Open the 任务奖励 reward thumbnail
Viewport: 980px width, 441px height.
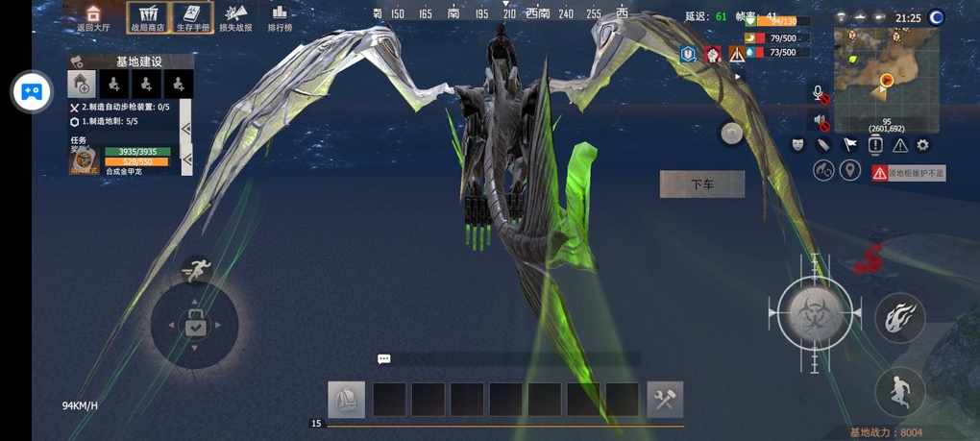click(x=84, y=159)
